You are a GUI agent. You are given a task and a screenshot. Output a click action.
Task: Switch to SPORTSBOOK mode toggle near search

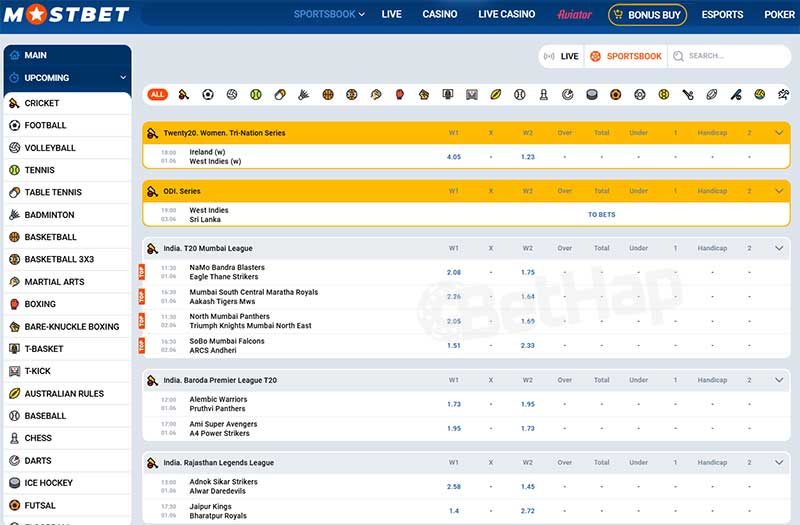(x=626, y=56)
